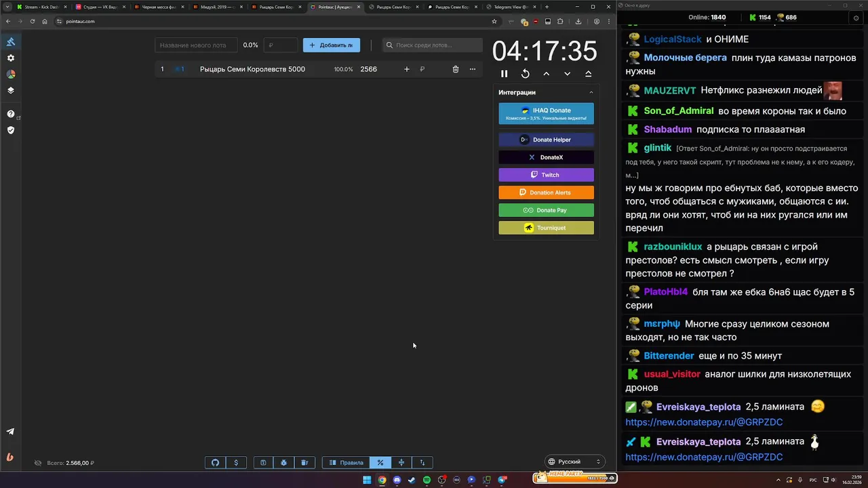Click the clear-all trash bottom icon
868x488 pixels.
click(x=304, y=463)
